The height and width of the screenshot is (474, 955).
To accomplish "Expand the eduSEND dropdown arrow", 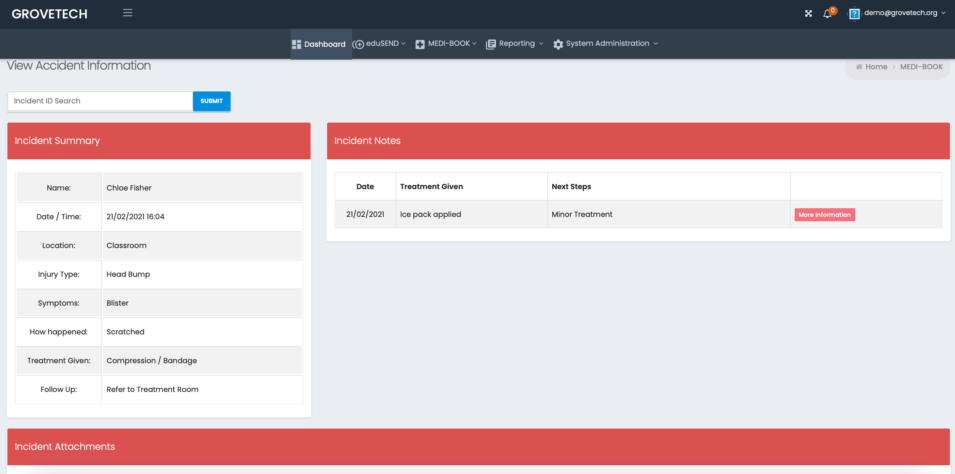I will (x=403, y=44).
